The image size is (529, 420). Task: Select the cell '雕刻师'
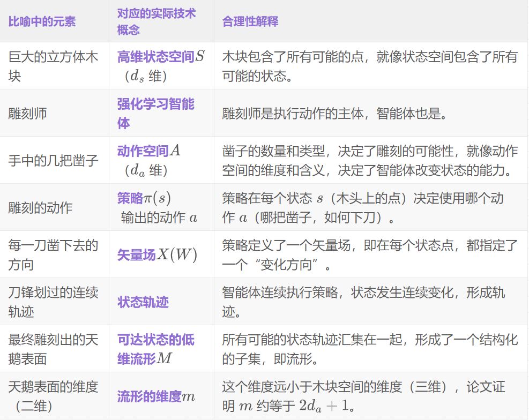click(54, 113)
